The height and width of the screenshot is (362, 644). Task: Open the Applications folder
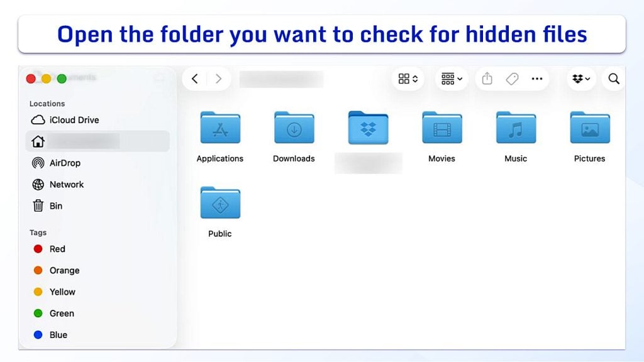pos(220,128)
